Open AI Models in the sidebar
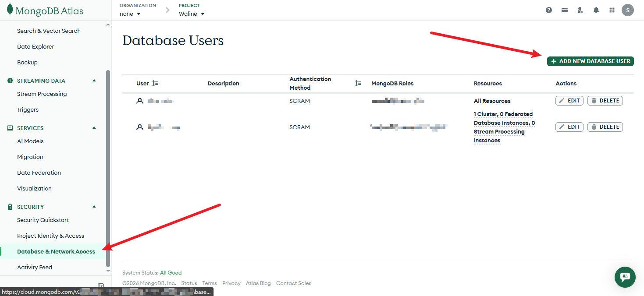Viewport: 644px width, 296px height. click(x=30, y=141)
